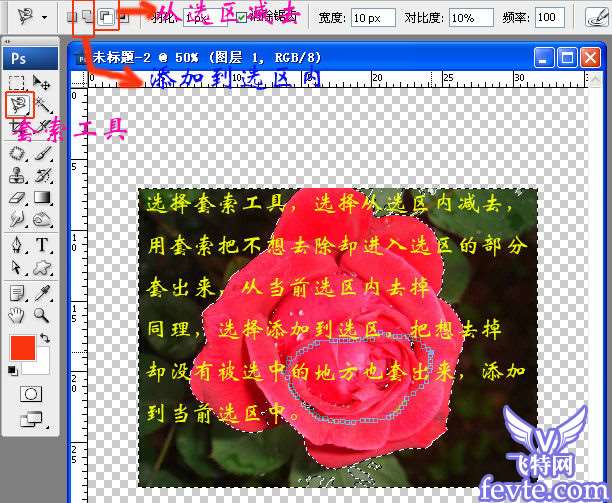Click the feather value input field
612x503 pixels.
[206, 18]
